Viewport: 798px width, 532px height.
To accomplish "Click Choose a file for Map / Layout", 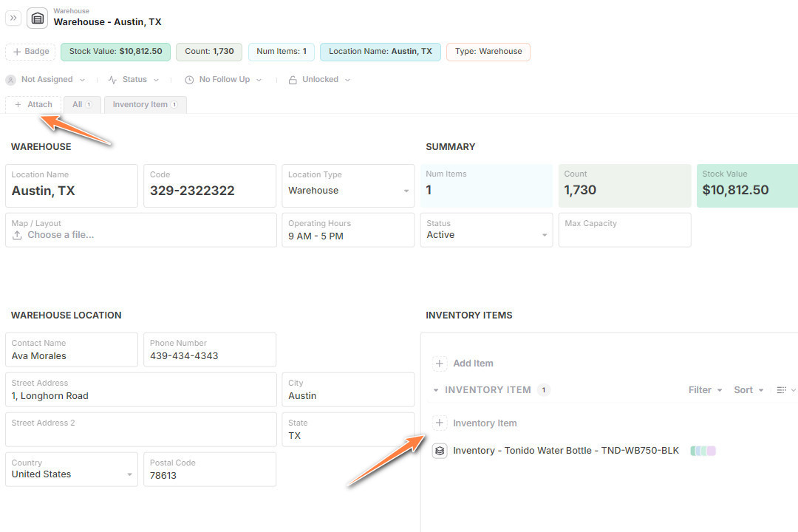I will pos(61,235).
